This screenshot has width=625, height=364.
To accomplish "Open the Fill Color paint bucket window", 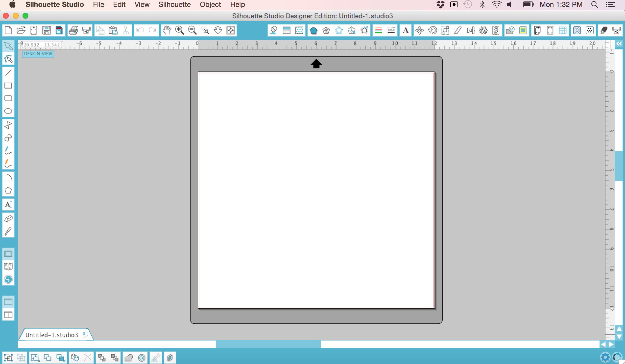I will [274, 30].
